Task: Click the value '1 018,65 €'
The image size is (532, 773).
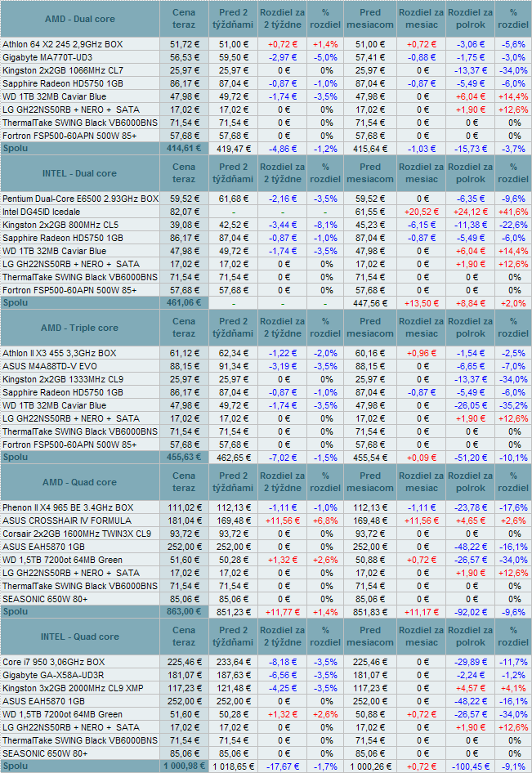Action: pyautogui.click(x=233, y=766)
